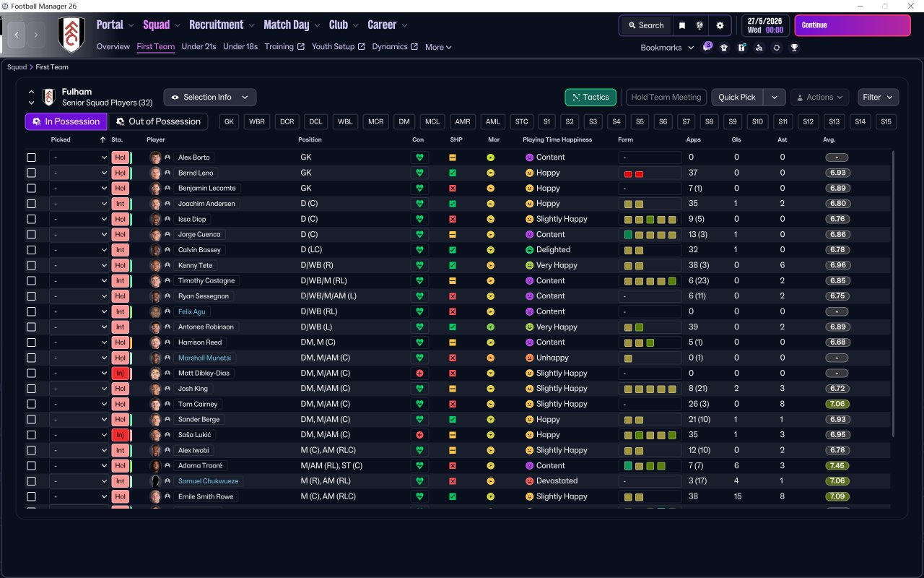Switch to the Under 21s tab
Viewport: 924px width, 578px height.
pos(199,47)
